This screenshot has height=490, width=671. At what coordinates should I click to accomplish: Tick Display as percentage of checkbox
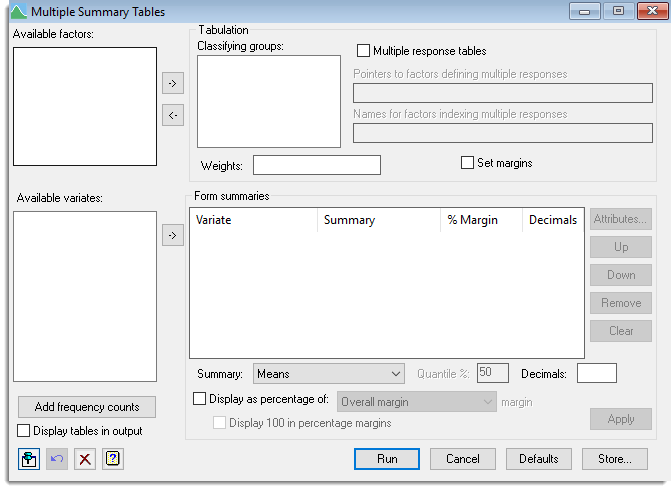pos(199,399)
